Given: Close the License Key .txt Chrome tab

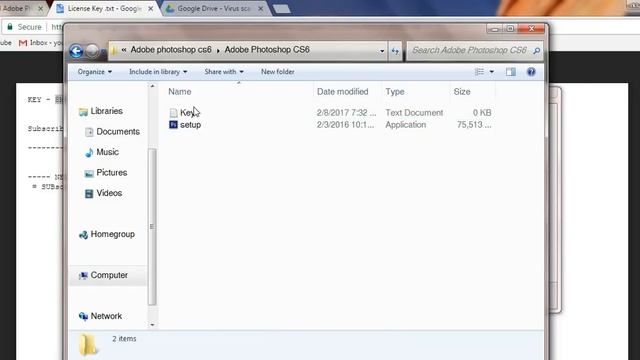Looking at the screenshot, I should 151,9.
